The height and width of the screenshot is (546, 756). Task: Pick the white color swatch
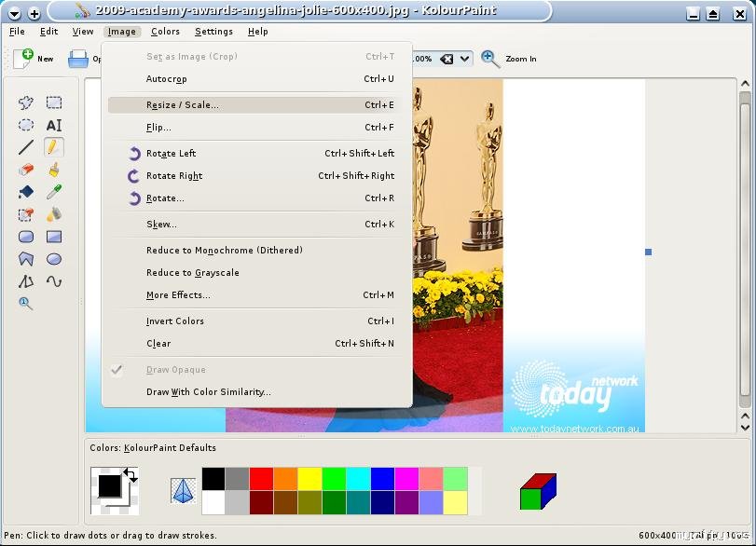[213, 502]
